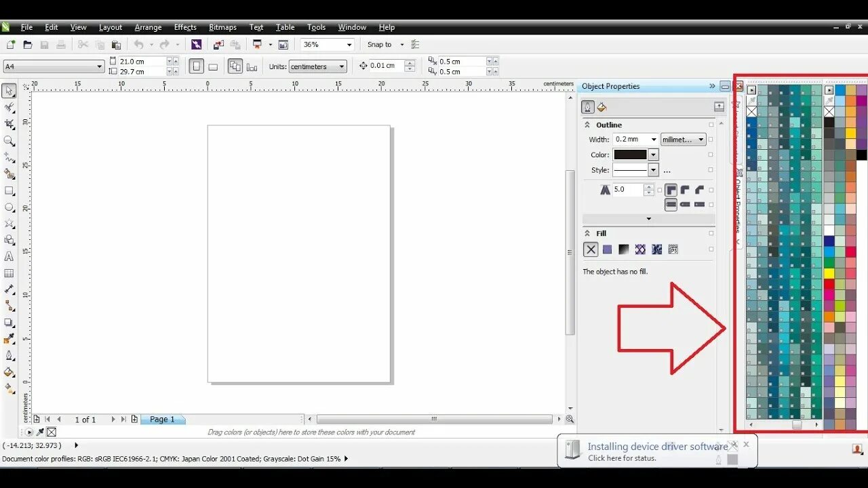Choose the Fountain fill type
Viewport: 868px width, 488px height.
pyautogui.click(x=624, y=249)
